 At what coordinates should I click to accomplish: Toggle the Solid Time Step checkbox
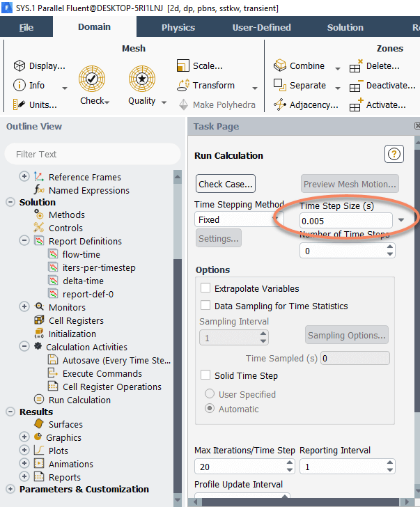click(205, 375)
